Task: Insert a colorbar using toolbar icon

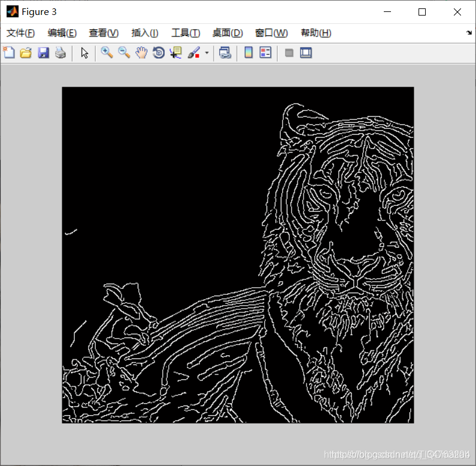Action: [x=248, y=53]
